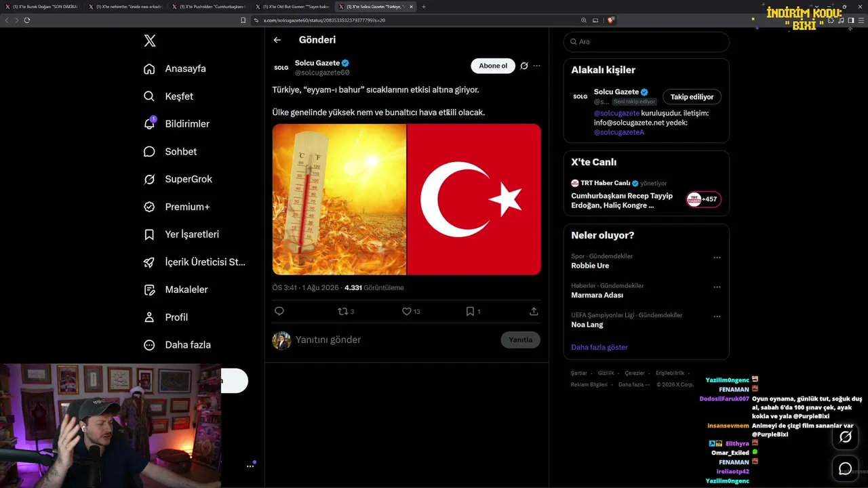Reply to the post with comment icon
Image resolution: width=868 pixels, height=488 pixels.
[279, 311]
